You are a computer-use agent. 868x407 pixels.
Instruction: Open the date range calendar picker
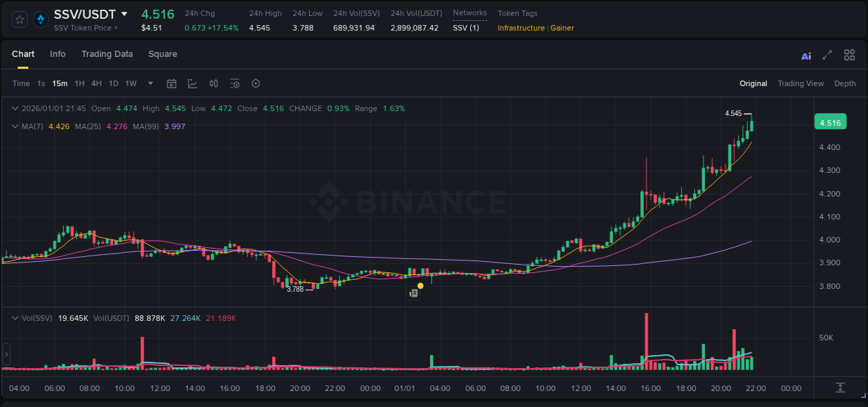click(172, 83)
